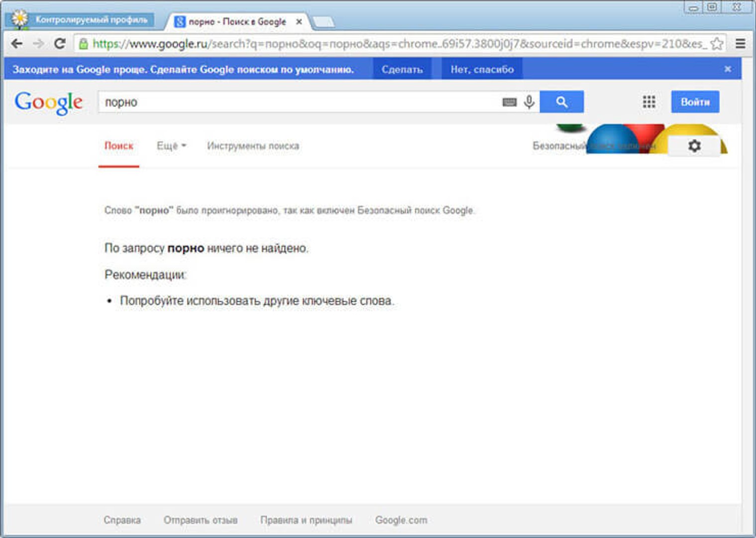The width and height of the screenshot is (756, 538).
Task: Maximize the browser window
Action: click(712, 7)
